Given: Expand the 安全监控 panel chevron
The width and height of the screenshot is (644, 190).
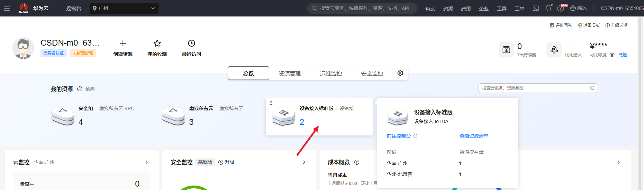Looking at the screenshot, I should 304,162.
